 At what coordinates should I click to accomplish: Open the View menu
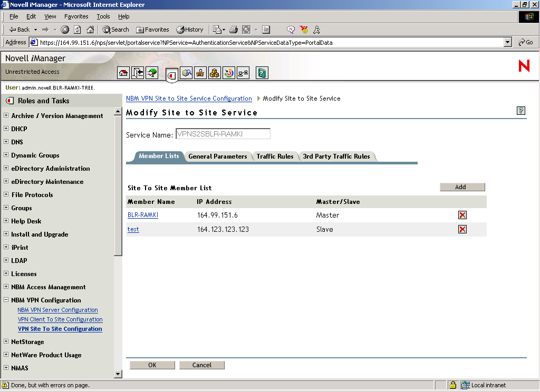coord(50,16)
